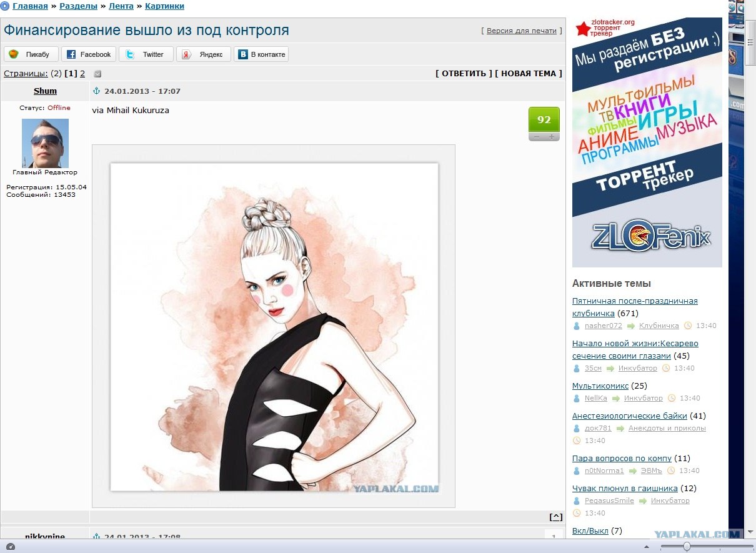Open the ЭВМъ section link
756x553 pixels.
coord(652,471)
